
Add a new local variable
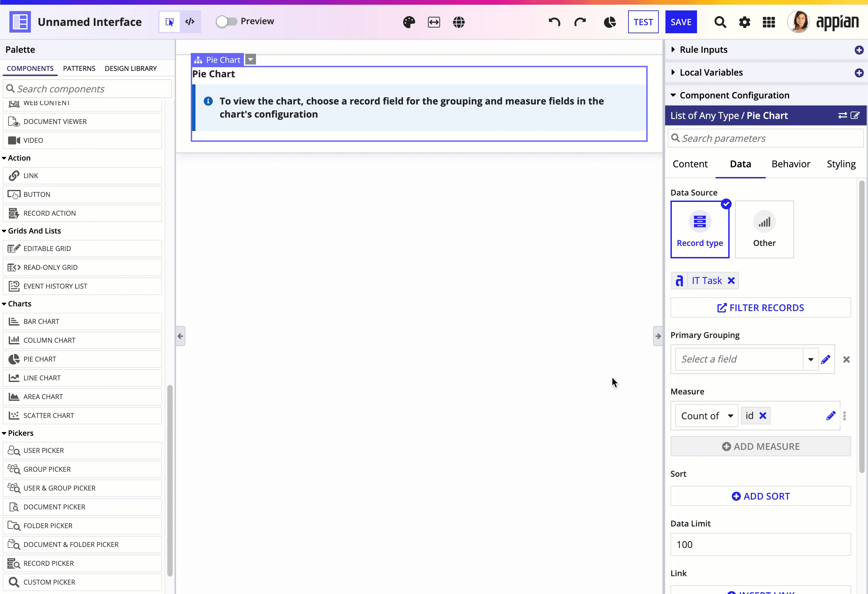[859, 73]
